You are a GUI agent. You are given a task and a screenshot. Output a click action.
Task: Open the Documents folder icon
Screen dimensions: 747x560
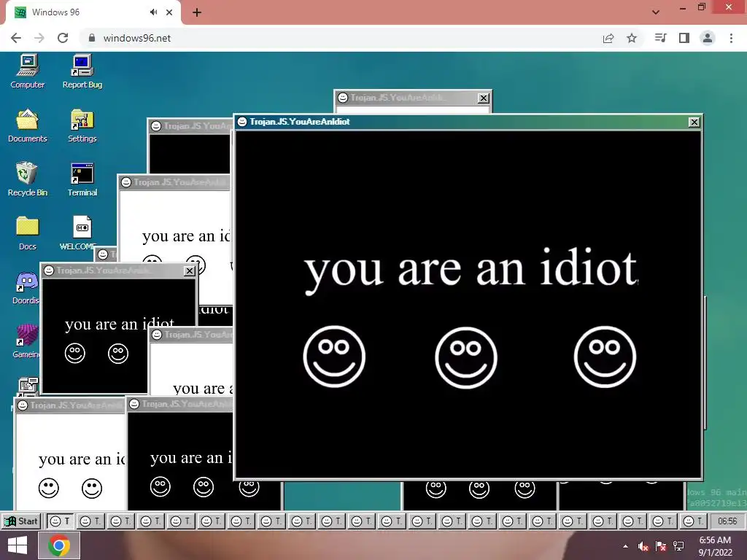(x=28, y=125)
